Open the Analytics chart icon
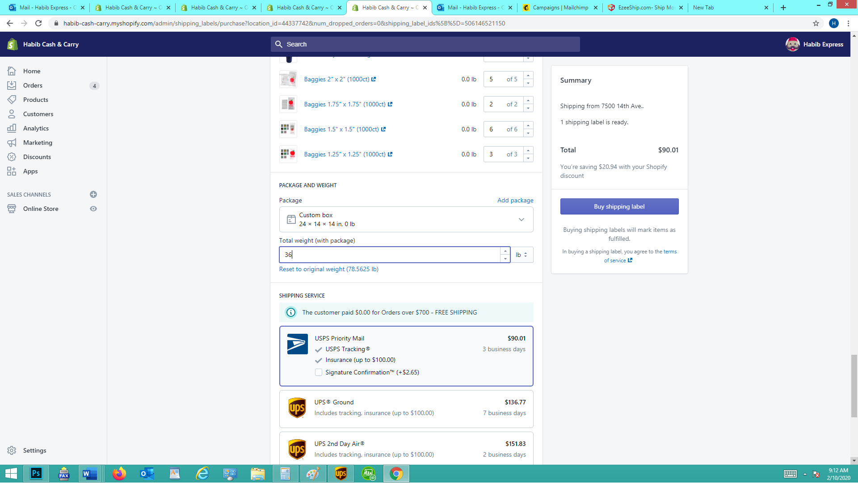The image size is (858, 504). [x=12, y=128]
